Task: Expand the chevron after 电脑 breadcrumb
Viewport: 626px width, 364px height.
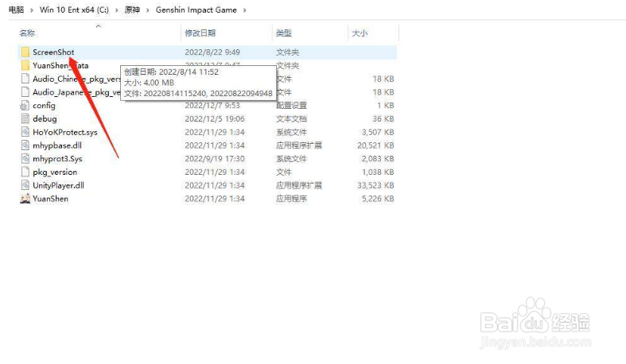Action: [32, 10]
